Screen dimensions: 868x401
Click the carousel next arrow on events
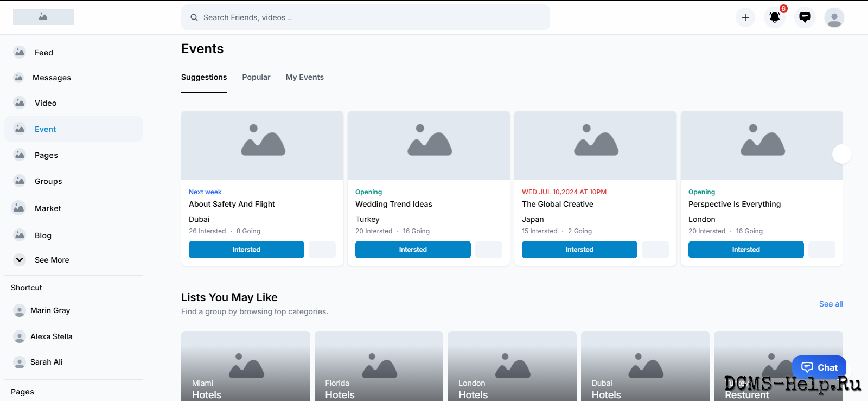pos(841,154)
